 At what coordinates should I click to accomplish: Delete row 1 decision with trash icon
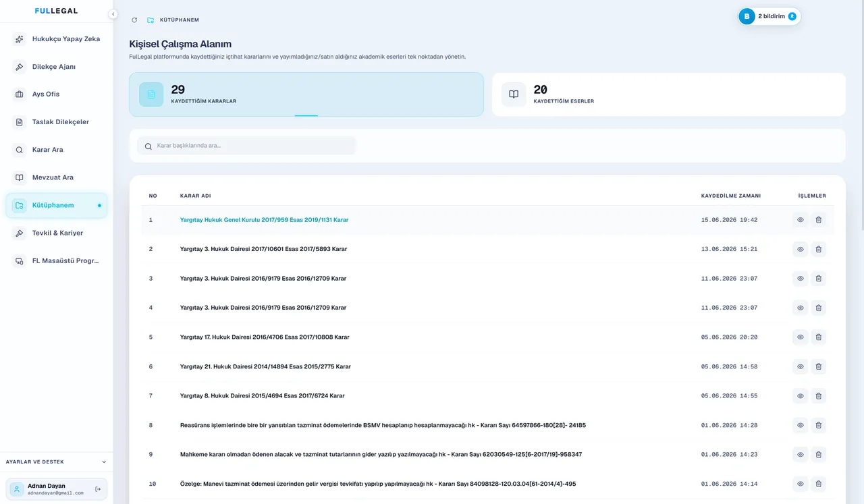[819, 220]
